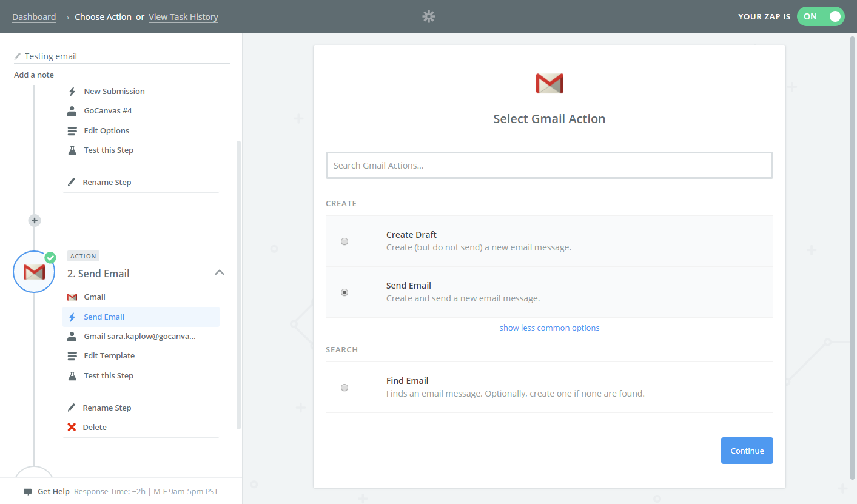Click in the Search Gmail Actions field
Screen dimensions: 857x504
click(549, 165)
